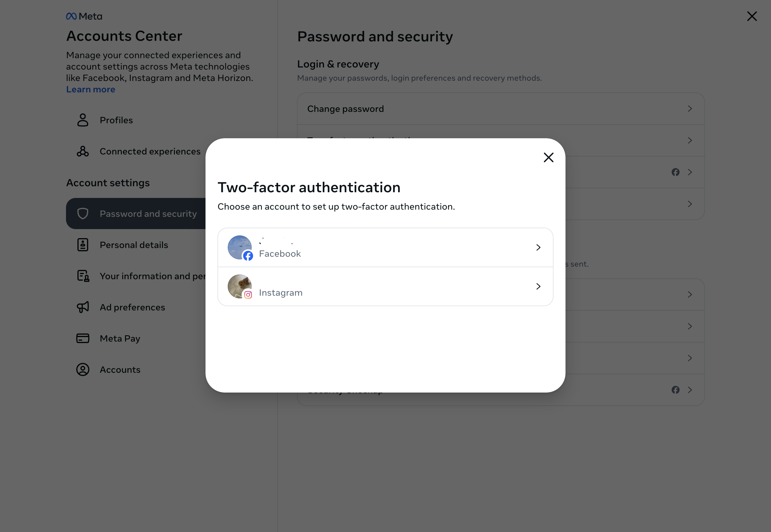Viewport: 771px width, 532px height.
Task: Click the Meta Pay card icon
Action: (83, 338)
